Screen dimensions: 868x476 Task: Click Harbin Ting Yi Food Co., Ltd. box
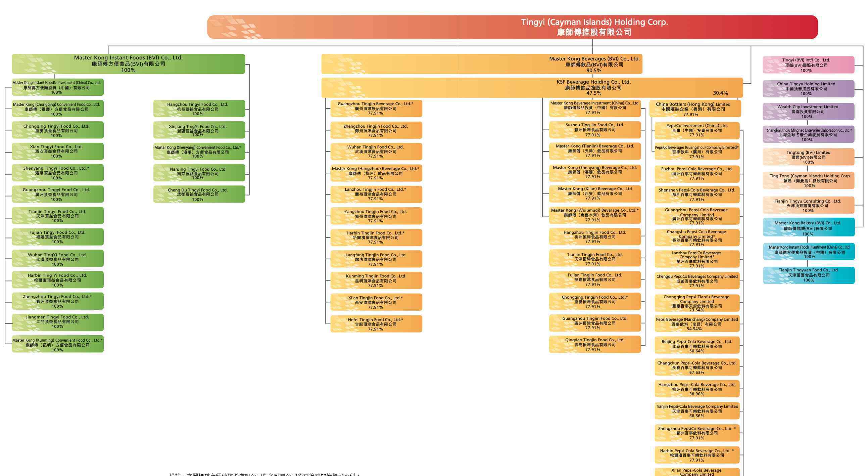pyautogui.click(x=58, y=280)
